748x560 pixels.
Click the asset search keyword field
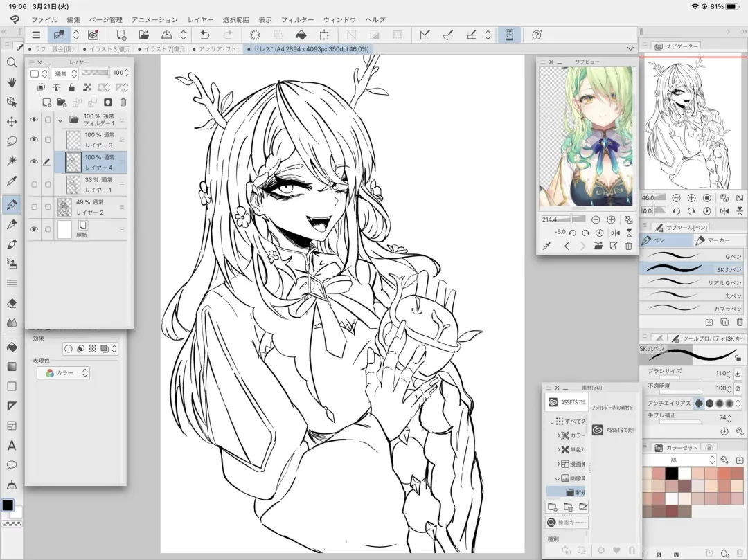pyautogui.click(x=567, y=523)
